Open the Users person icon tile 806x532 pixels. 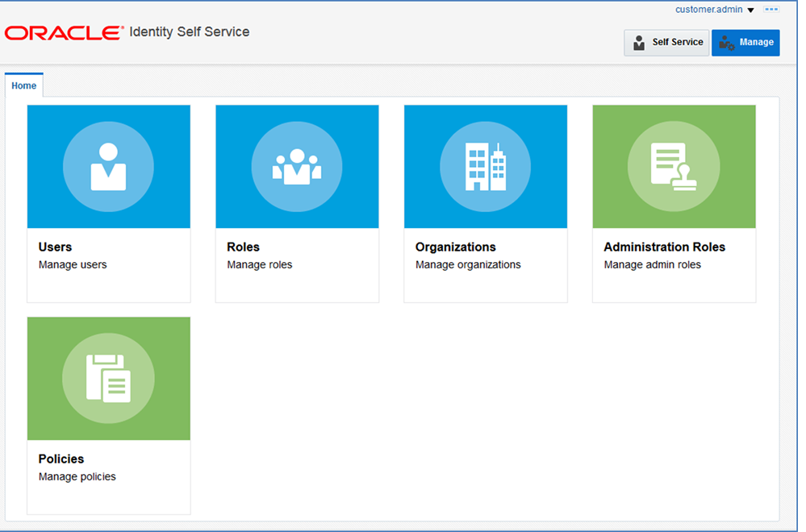[x=108, y=167]
